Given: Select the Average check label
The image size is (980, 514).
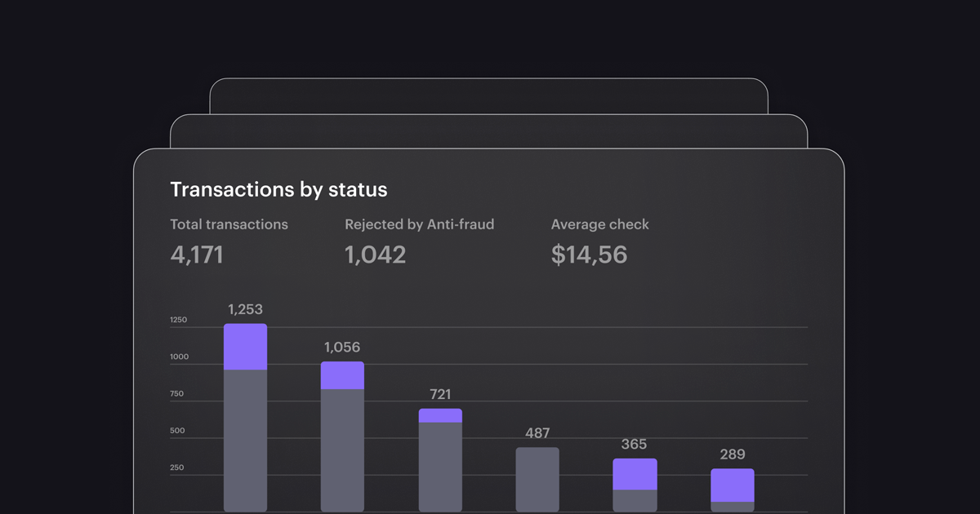Looking at the screenshot, I should 599,224.
